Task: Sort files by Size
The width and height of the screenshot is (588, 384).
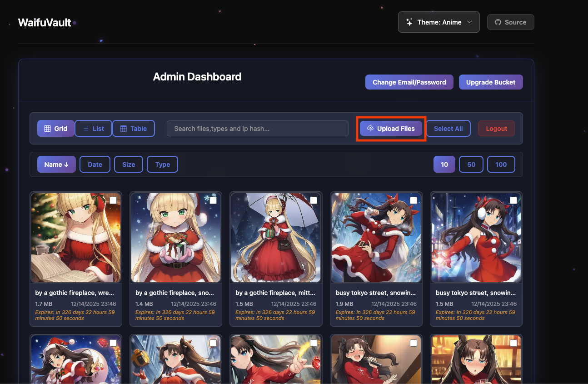Action: [x=129, y=165]
